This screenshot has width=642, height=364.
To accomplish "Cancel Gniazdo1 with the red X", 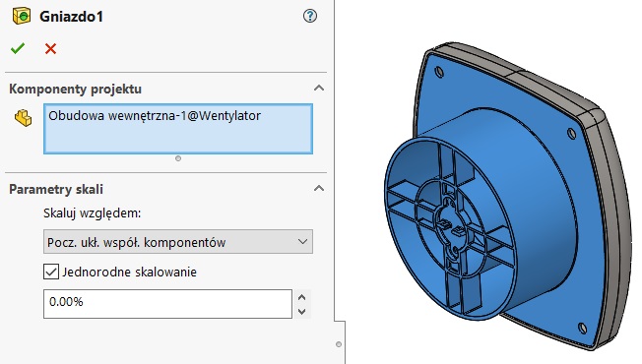I will click(51, 49).
